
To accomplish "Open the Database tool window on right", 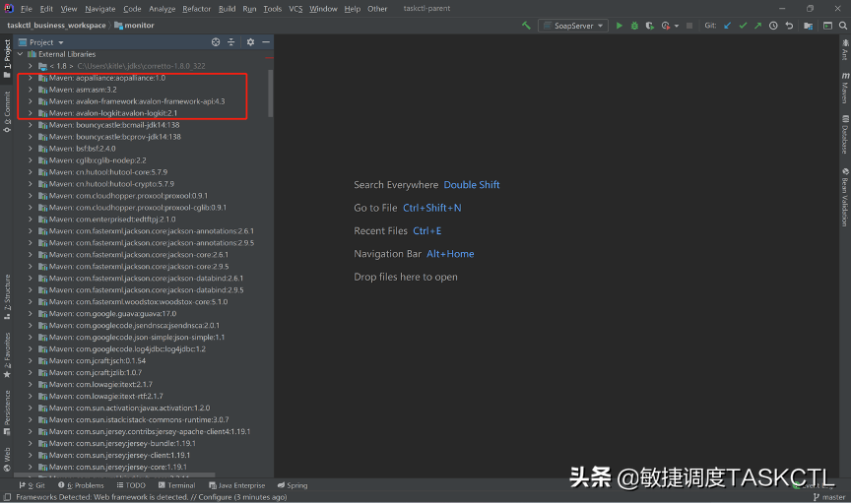I will pos(845,134).
